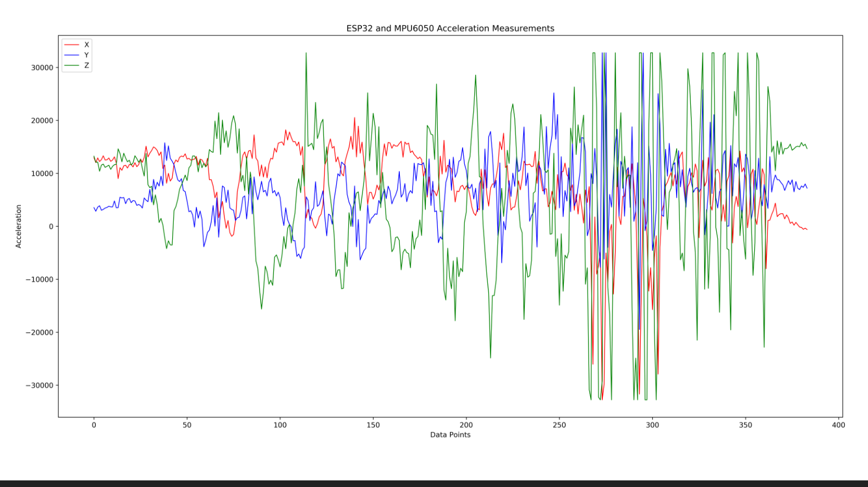
Task: Click the 100 x-axis tick label
Action: (x=280, y=425)
